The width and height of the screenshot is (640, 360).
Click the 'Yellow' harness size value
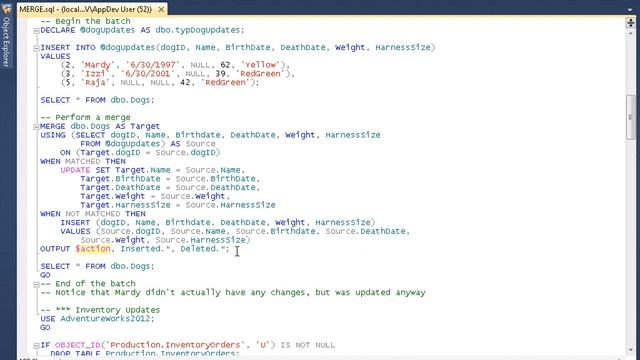click(260, 65)
